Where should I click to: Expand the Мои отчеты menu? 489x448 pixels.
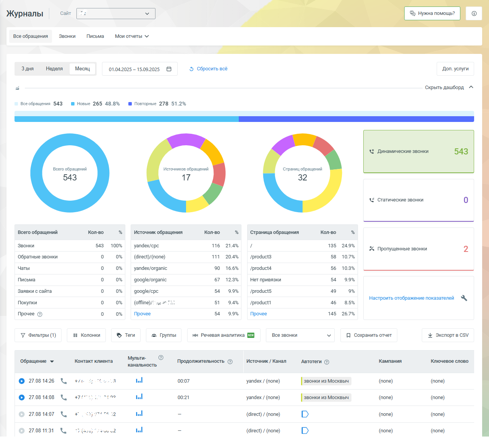(132, 36)
